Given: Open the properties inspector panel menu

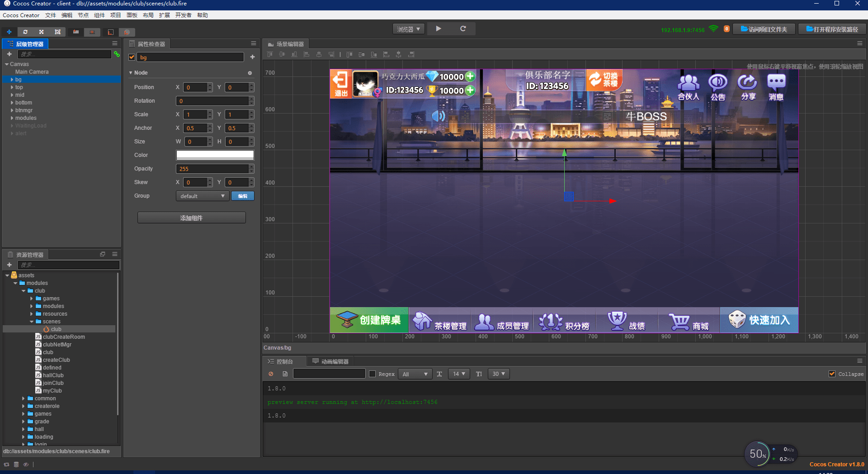Looking at the screenshot, I should point(254,43).
